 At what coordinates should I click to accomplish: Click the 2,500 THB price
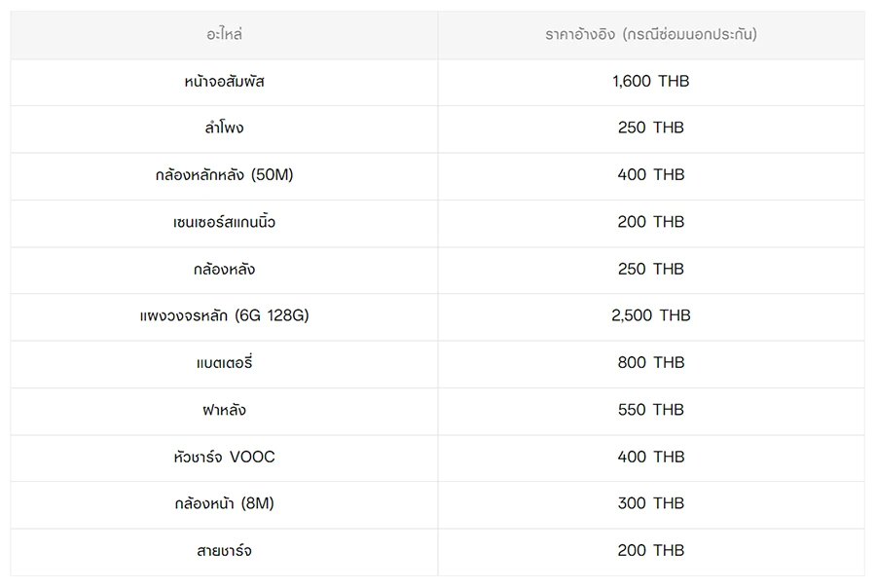tap(650, 315)
